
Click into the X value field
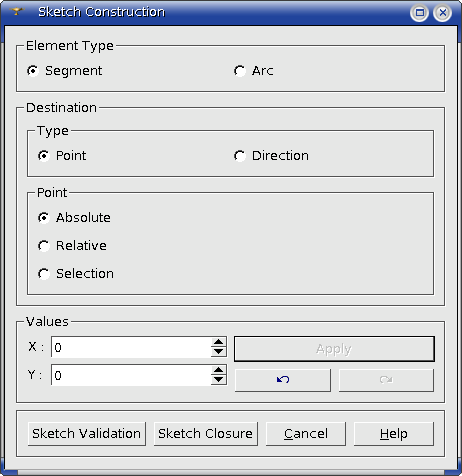[131, 347]
